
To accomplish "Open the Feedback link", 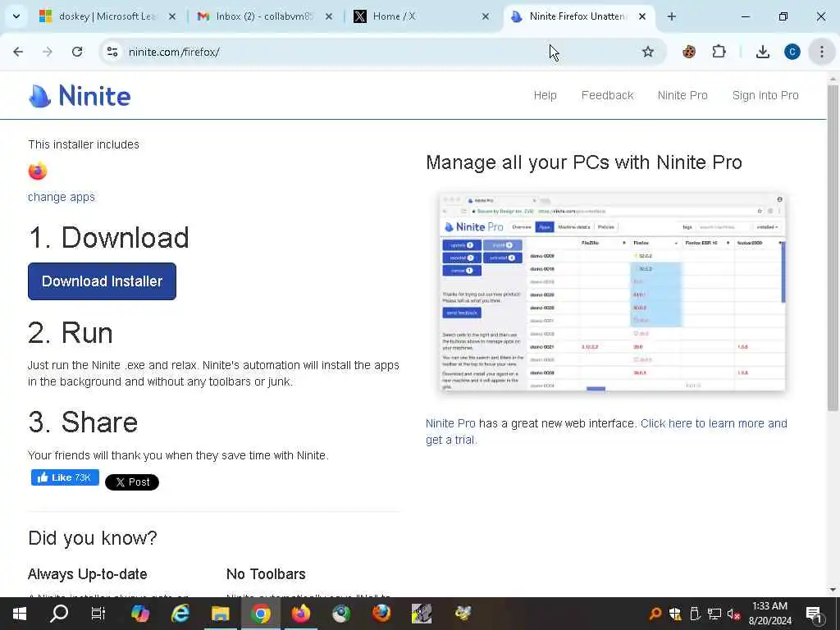I will point(607,95).
